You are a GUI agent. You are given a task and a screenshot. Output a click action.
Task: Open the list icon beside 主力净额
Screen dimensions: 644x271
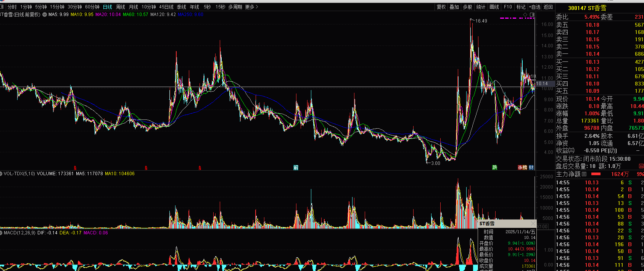pyautogui.click(x=584, y=174)
